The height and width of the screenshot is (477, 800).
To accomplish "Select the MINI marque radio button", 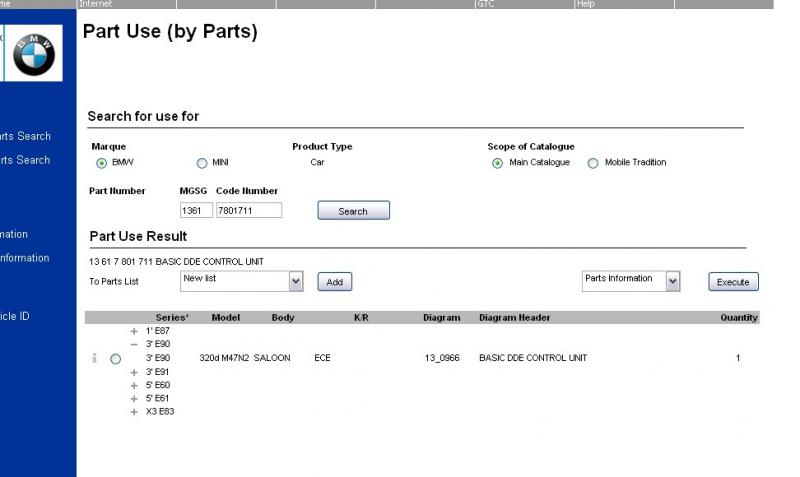I will click(x=201, y=163).
